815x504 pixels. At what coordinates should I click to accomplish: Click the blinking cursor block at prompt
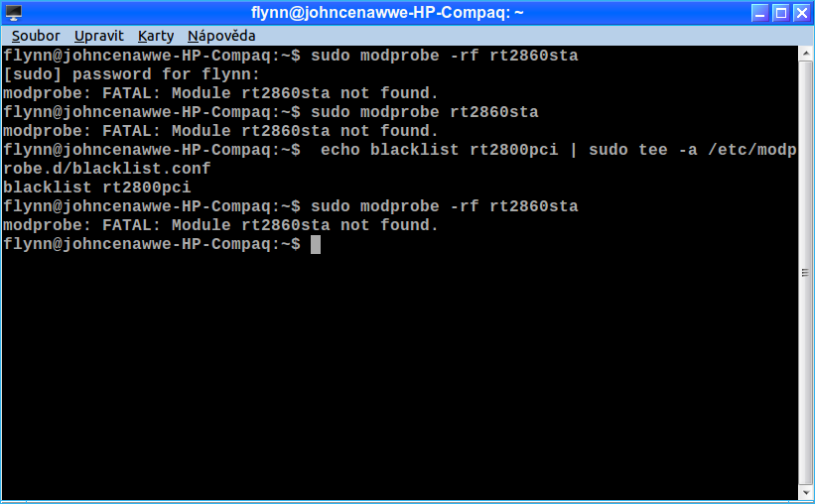pos(316,244)
